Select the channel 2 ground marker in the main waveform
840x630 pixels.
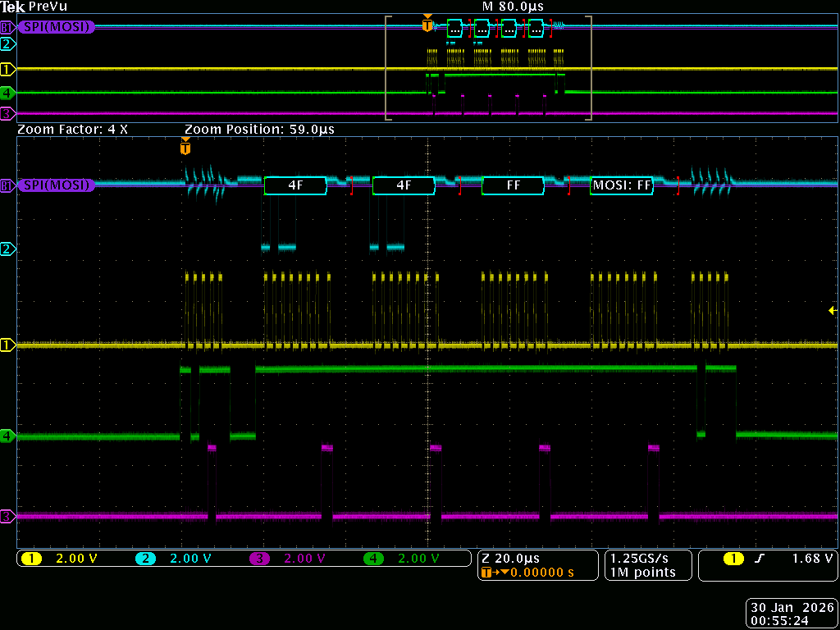click(x=8, y=249)
